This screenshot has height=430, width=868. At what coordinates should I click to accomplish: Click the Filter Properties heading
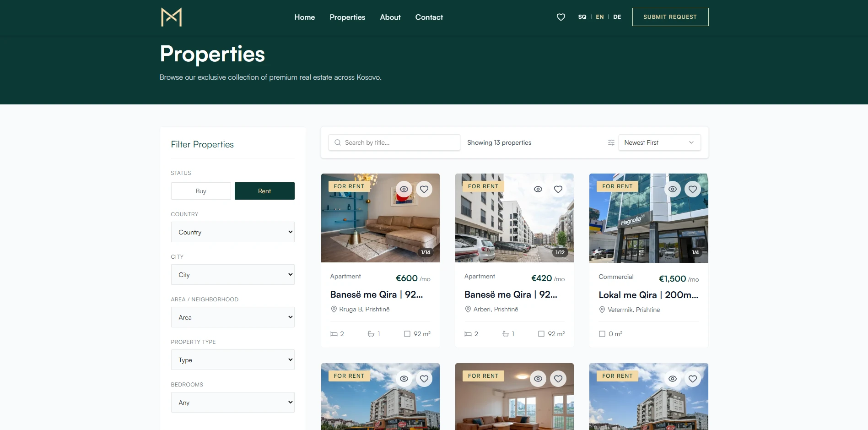pyautogui.click(x=202, y=144)
